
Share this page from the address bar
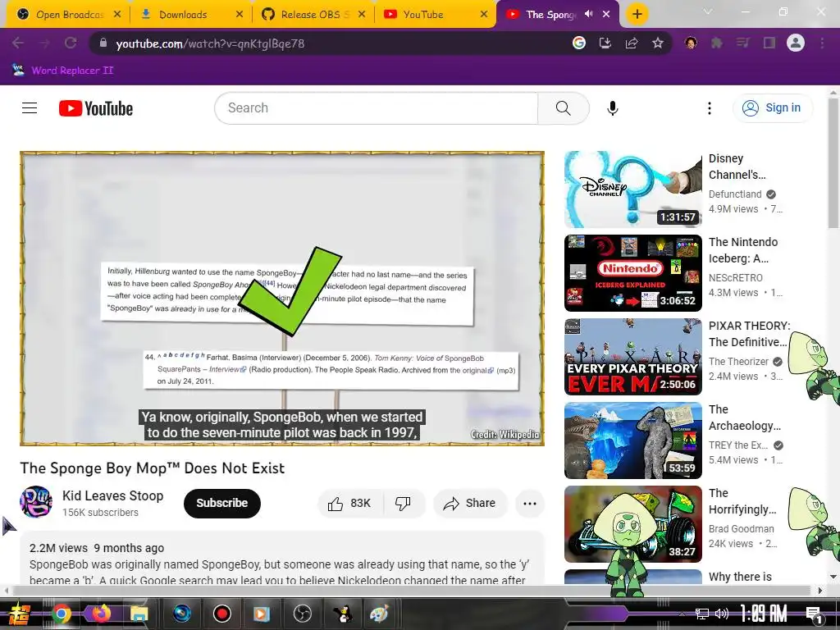coord(632,43)
